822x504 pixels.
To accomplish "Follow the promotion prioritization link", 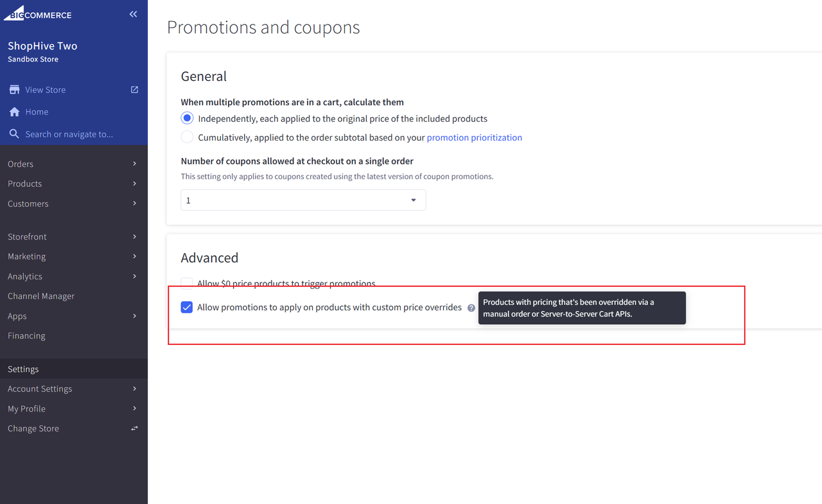I will pos(475,137).
